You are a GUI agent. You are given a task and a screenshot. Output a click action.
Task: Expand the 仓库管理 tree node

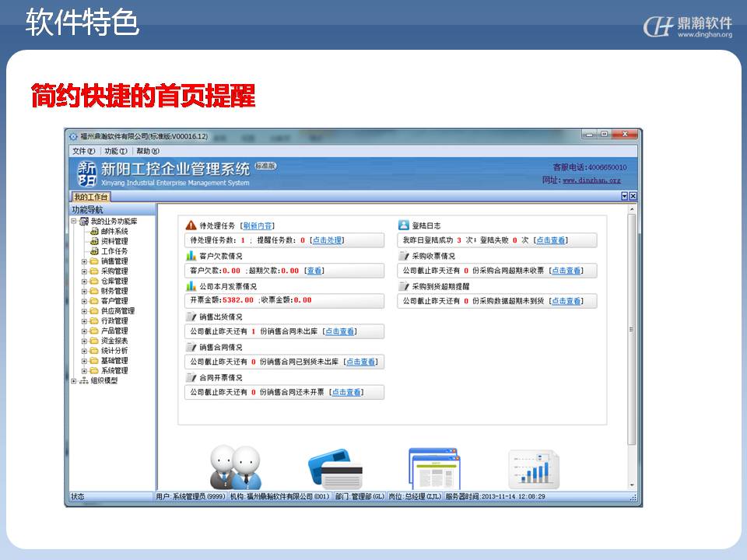[84, 282]
